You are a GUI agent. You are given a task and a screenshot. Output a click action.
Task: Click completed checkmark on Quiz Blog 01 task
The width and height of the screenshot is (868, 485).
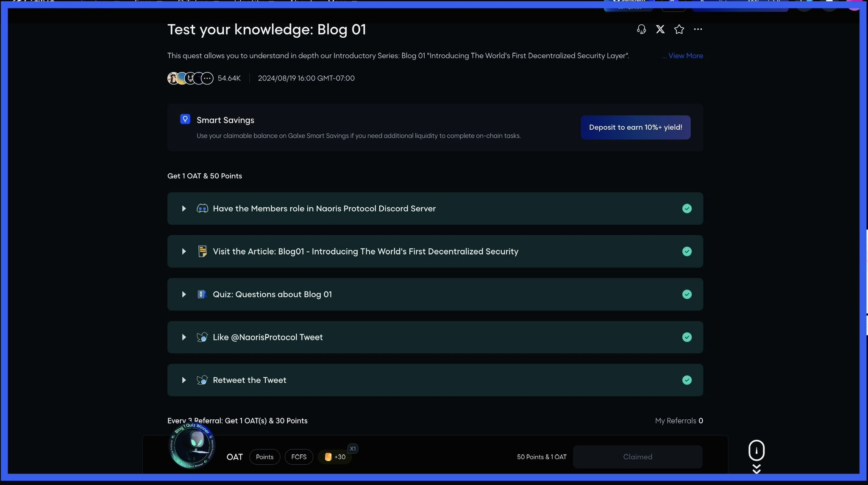[687, 294]
